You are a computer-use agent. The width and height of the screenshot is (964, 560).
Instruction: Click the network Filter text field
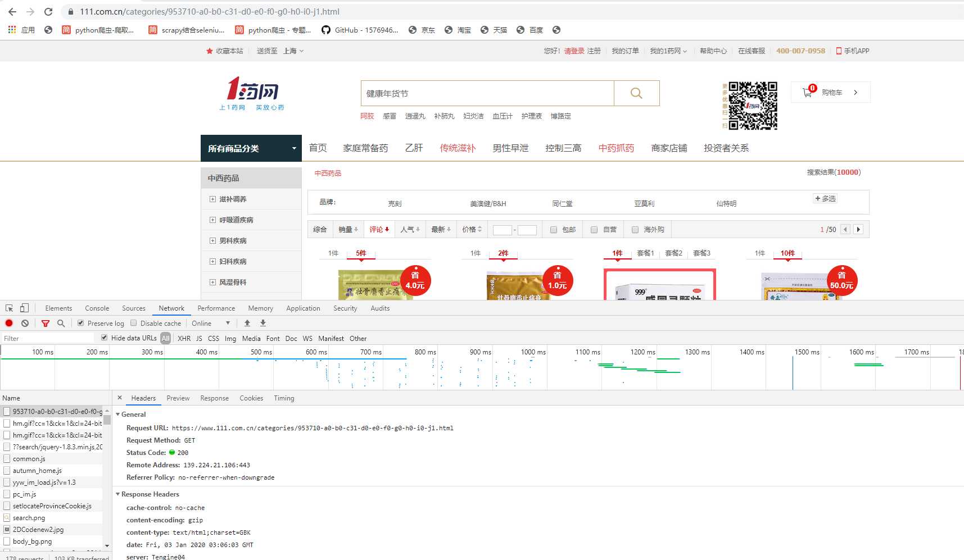[x=47, y=338]
